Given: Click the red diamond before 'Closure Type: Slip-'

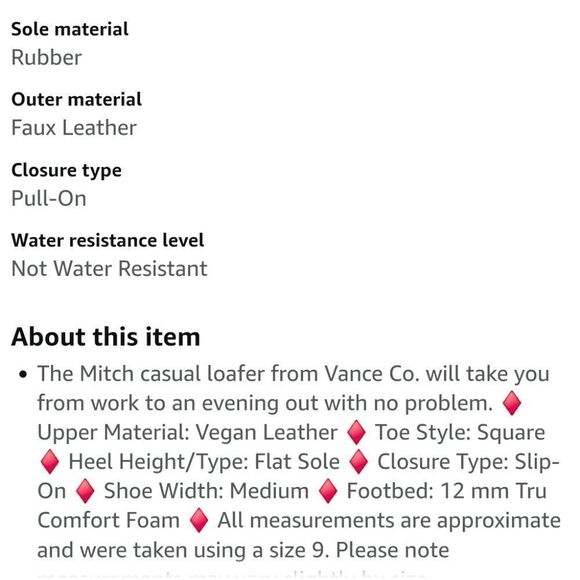Looking at the screenshot, I should click(x=359, y=462).
